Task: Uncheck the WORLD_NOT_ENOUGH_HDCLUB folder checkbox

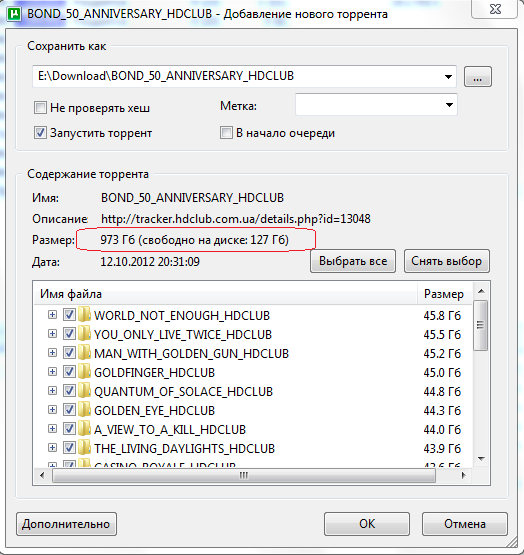Action: point(69,315)
